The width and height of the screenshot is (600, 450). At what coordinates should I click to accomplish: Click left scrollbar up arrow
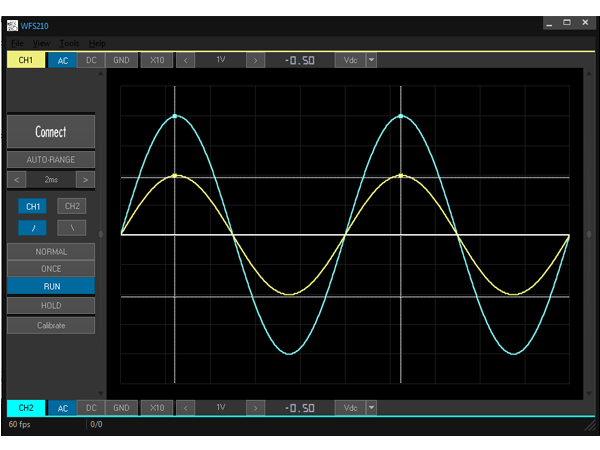click(101, 73)
